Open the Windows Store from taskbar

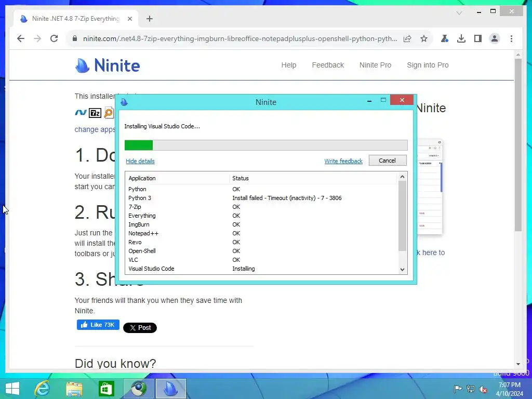point(106,389)
